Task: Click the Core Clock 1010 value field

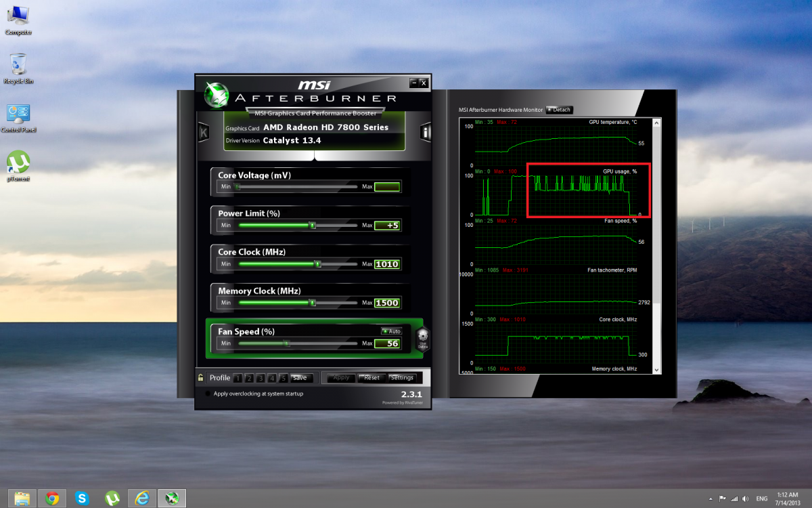Action: (387, 264)
